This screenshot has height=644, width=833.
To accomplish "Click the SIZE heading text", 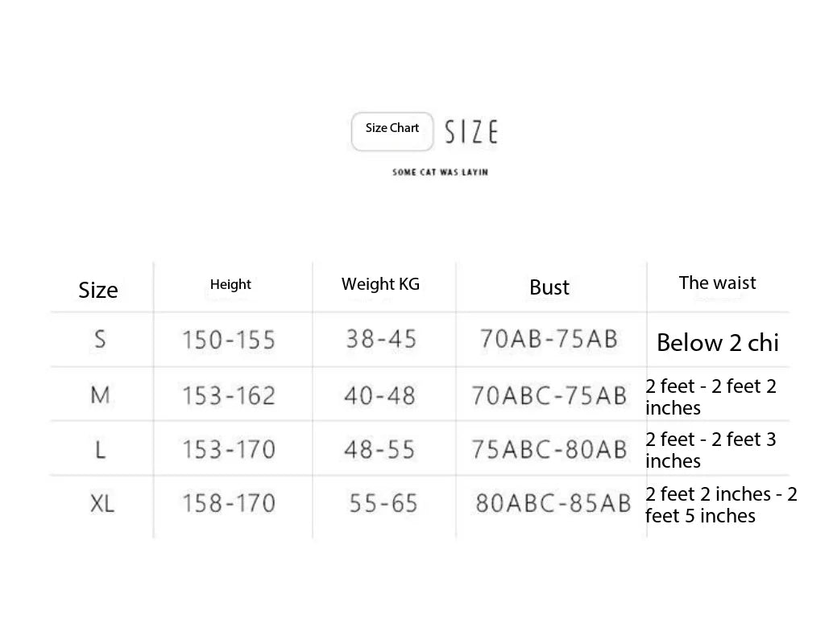I will click(471, 132).
